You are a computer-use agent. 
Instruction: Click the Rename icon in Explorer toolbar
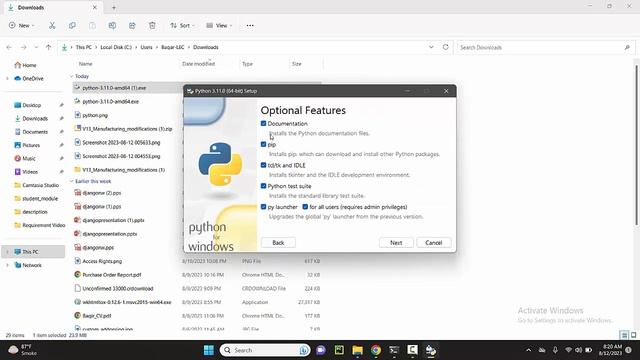112,25
